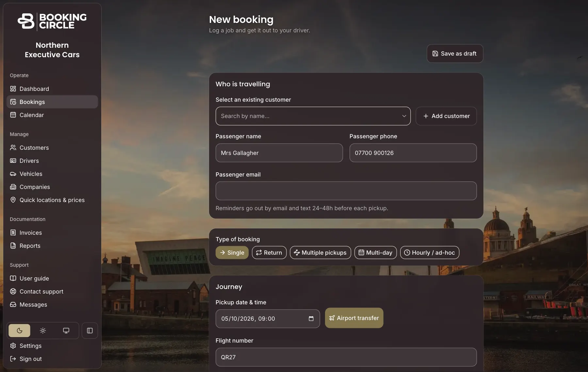Switch to light mode sun toggle

(43, 330)
